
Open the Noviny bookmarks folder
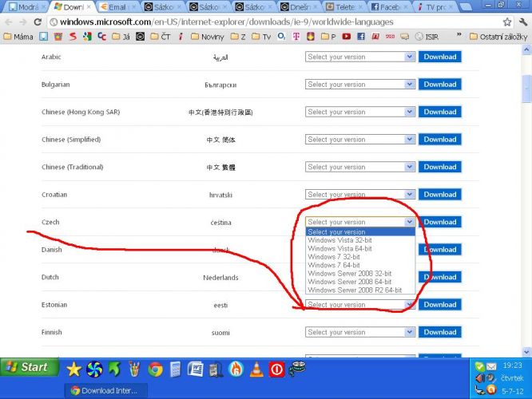208,36
